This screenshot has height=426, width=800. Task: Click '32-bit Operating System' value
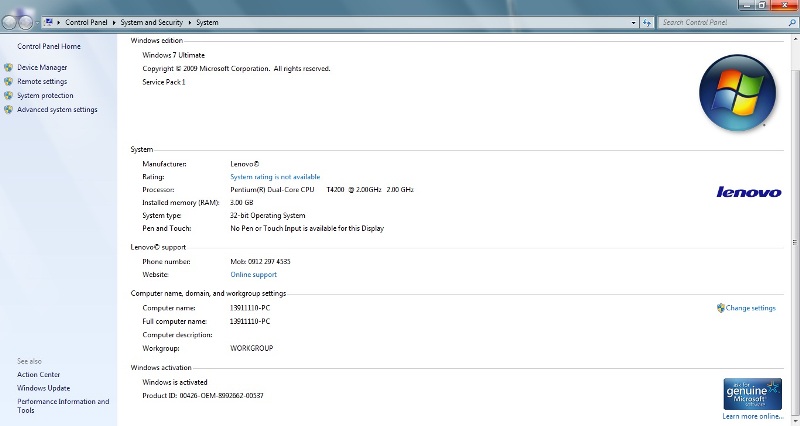[268, 216]
